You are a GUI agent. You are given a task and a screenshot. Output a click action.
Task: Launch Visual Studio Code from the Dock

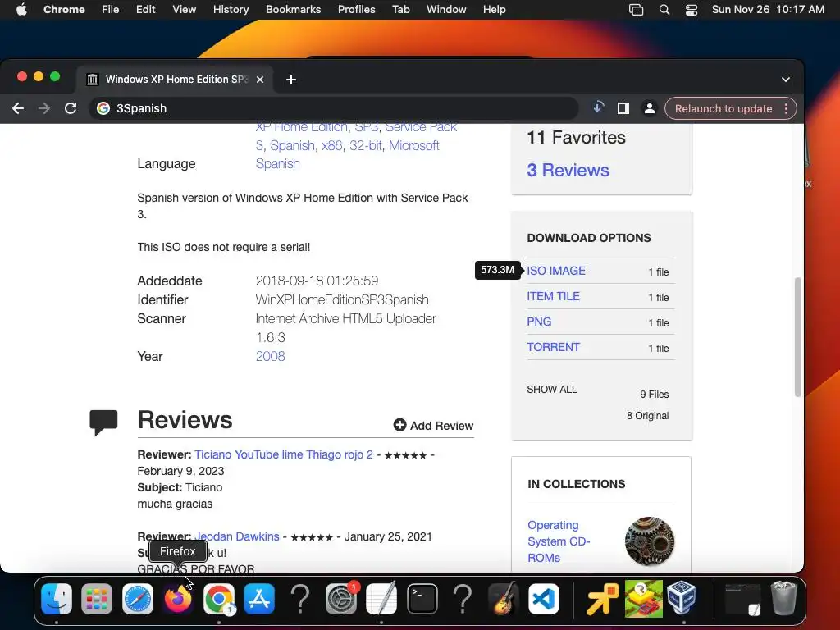pyautogui.click(x=544, y=598)
